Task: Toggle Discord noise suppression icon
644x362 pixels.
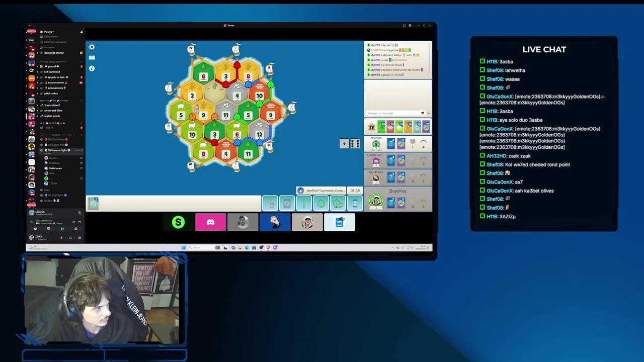Action: click(x=74, y=222)
